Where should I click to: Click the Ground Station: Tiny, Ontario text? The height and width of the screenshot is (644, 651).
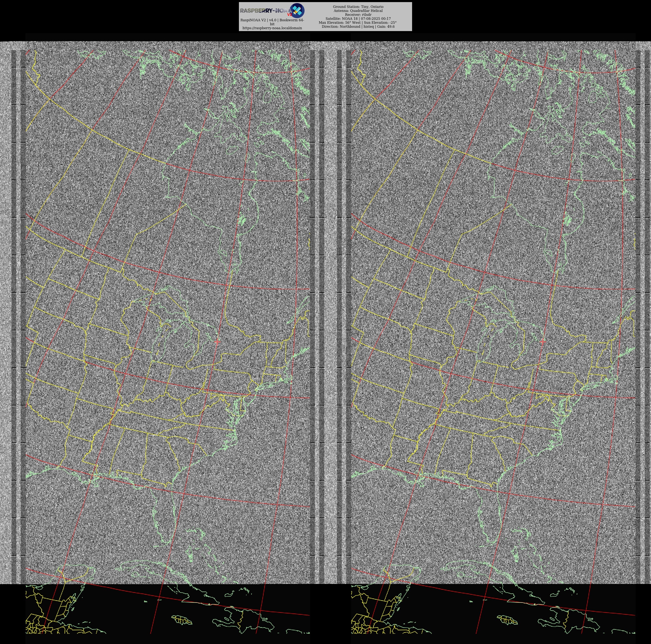[x=358, y=7]
